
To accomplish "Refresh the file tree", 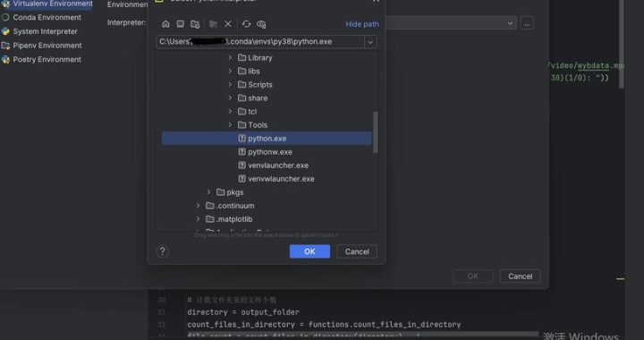I will (246, 24).
